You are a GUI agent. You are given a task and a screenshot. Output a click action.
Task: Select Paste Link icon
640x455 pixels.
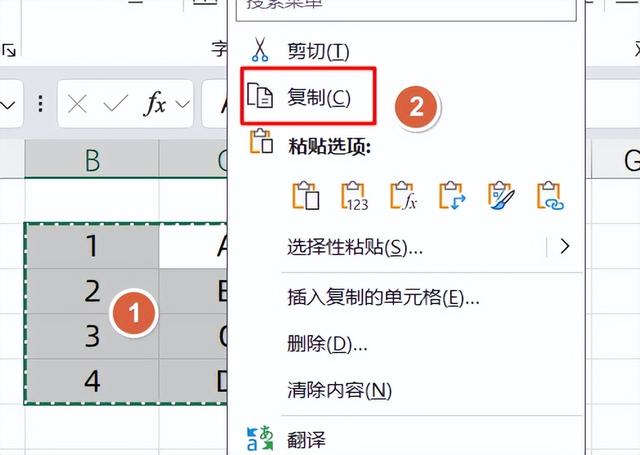(550, 196)
